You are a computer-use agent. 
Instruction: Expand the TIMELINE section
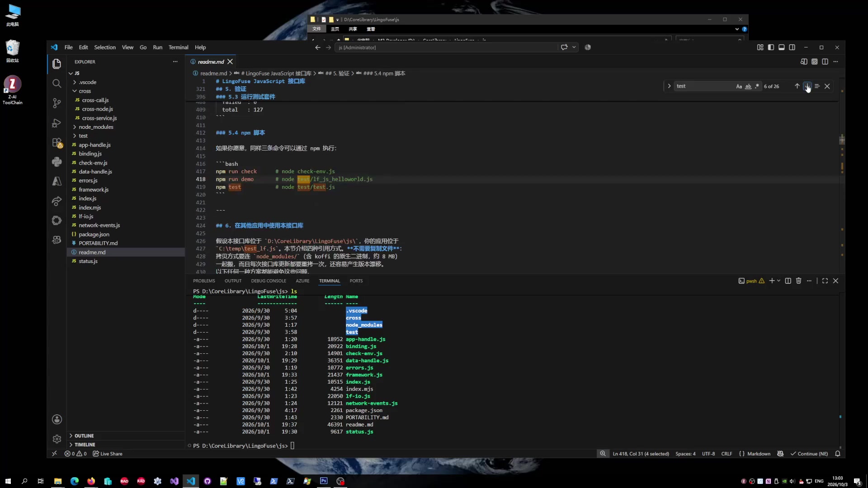pos(85,445)
